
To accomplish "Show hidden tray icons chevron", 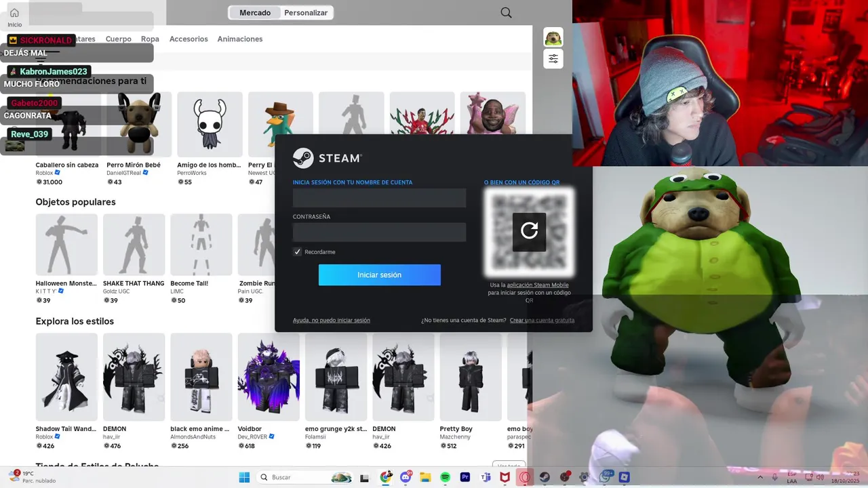I will [761, 477].
